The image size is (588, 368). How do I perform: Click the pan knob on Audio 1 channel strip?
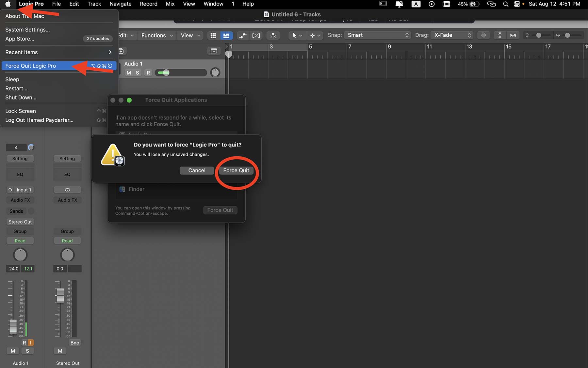coord(20,255)
